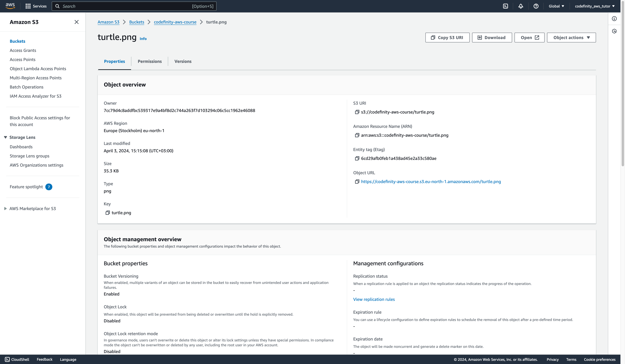This screenshot has height=364, width=625.
Task: Copy the Etag value icon
Action: pos(357,159)
